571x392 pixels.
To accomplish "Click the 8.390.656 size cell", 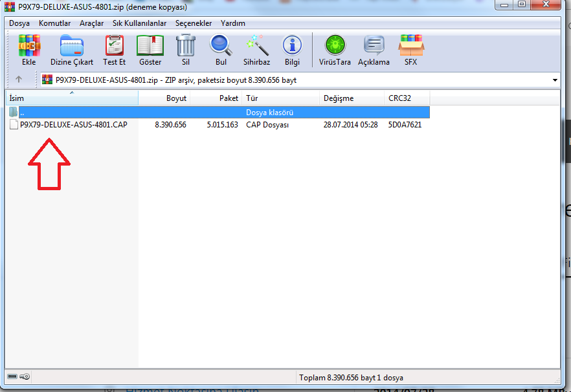I will tap(170, 125).
